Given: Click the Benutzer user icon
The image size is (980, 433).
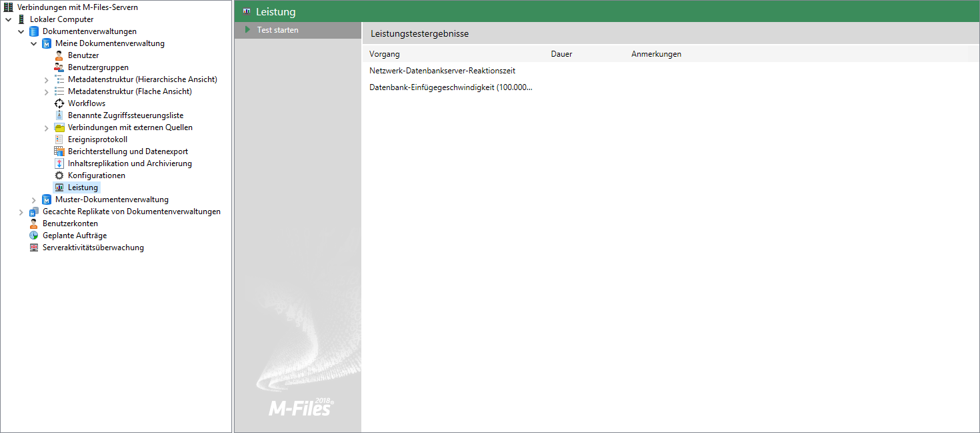Looking at the screenshot, I should click(59, 55).
